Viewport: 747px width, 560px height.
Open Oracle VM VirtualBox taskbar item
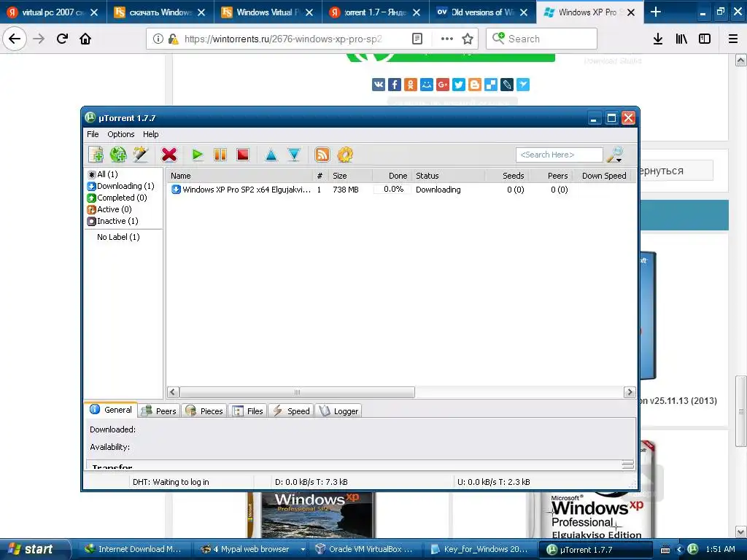pos(365,549)
